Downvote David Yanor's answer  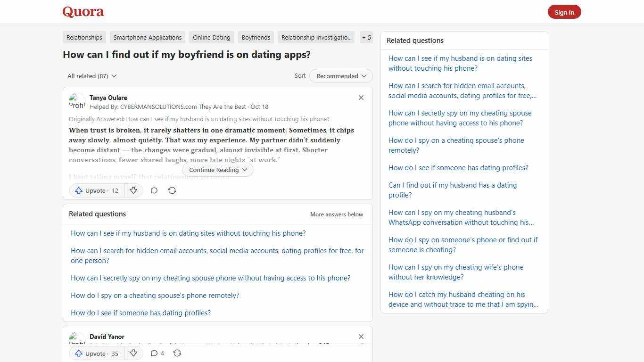pos(133,353)
